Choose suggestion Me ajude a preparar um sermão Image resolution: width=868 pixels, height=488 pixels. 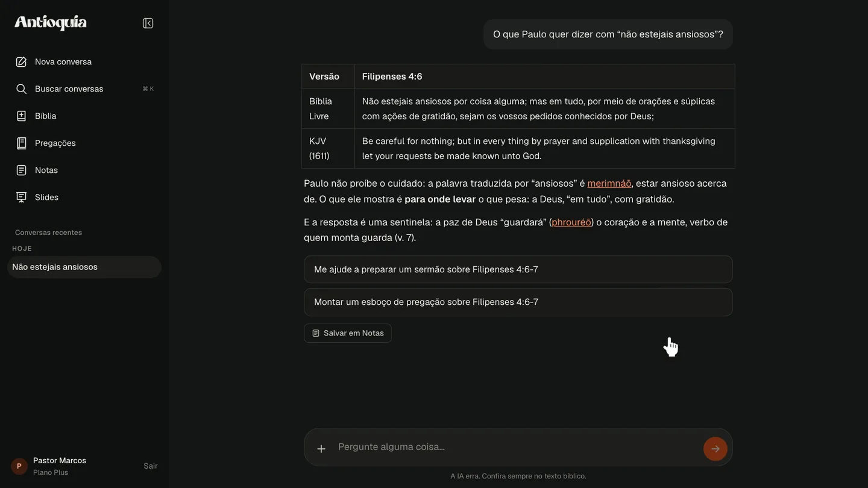coord(518,269)
